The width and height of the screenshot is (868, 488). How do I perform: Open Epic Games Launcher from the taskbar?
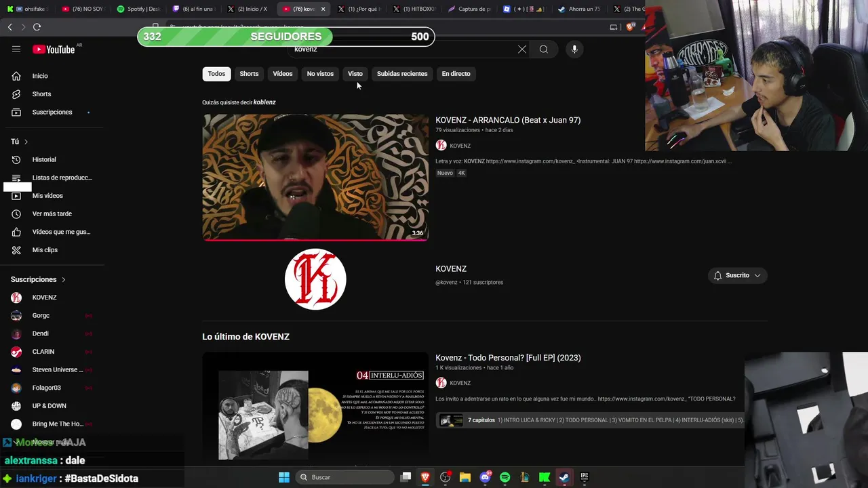[x=584, y=477]
